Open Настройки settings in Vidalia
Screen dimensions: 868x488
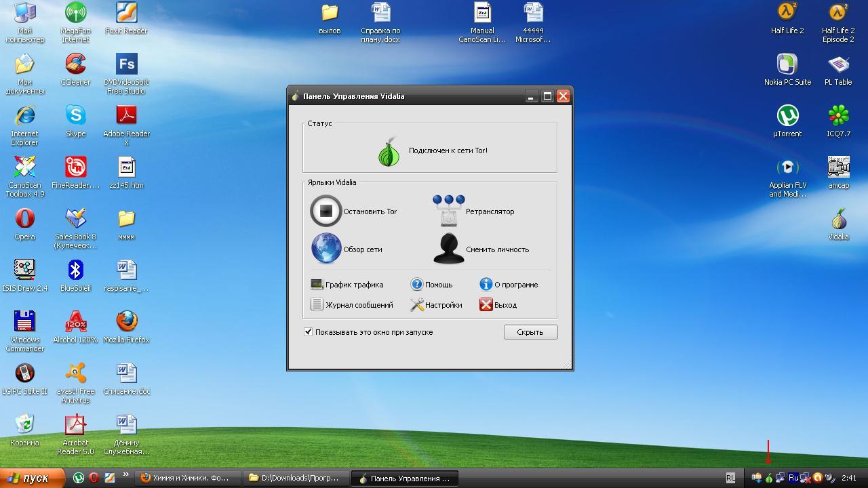436,305
